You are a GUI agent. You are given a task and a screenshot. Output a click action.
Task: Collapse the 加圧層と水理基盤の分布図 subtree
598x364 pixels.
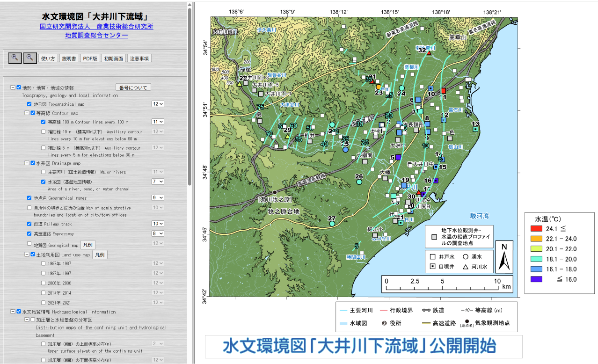tap(27, 320)
